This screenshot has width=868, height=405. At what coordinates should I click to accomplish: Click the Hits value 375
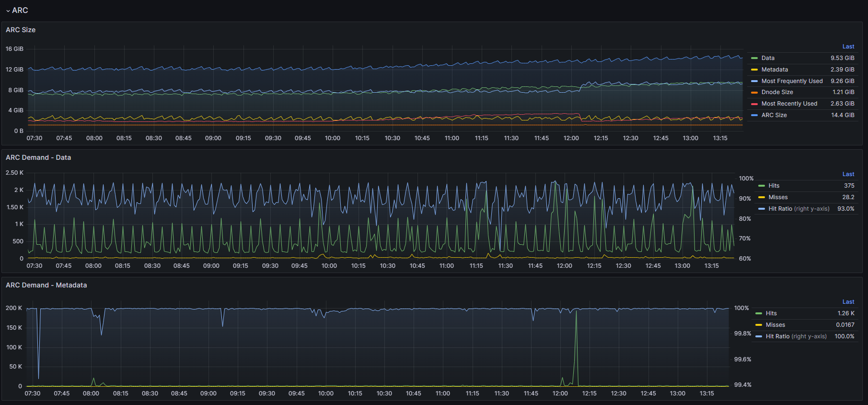[849, 186]
